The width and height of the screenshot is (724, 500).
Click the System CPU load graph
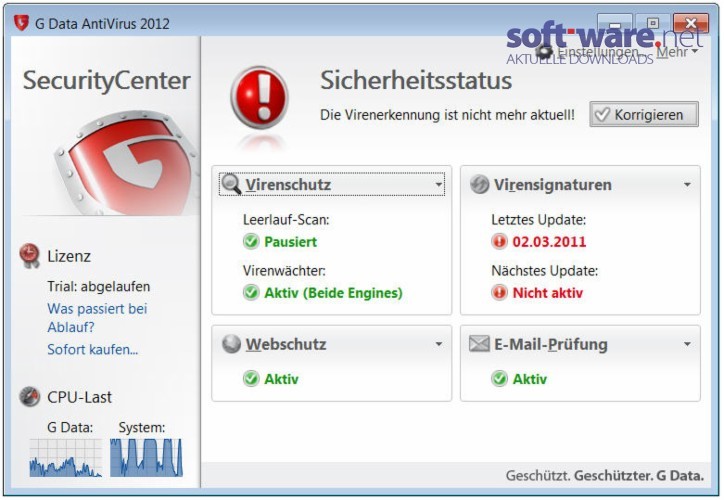[146, 458]
